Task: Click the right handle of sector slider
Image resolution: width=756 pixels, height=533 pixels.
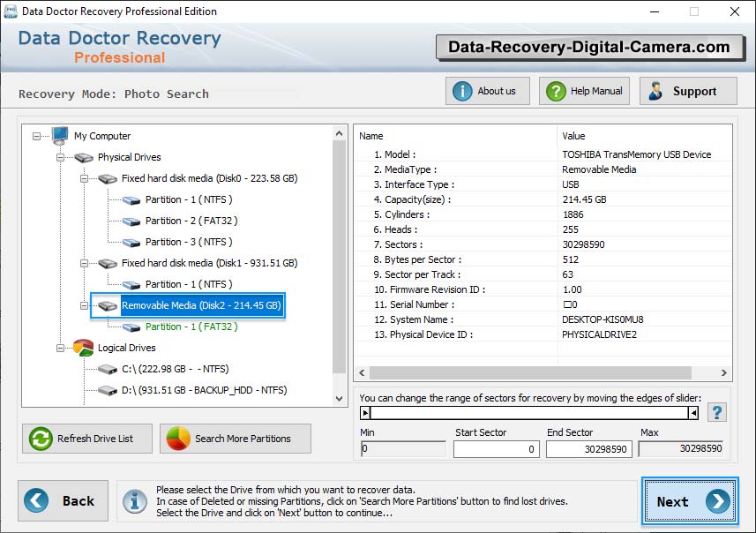Action: pyautogui.click(x=693, y=413)
